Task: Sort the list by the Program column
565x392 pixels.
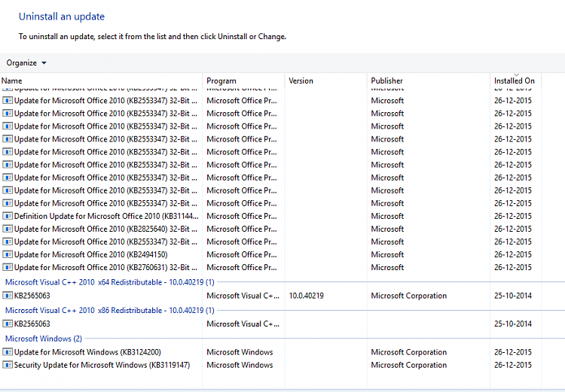Action: (243, 81)
